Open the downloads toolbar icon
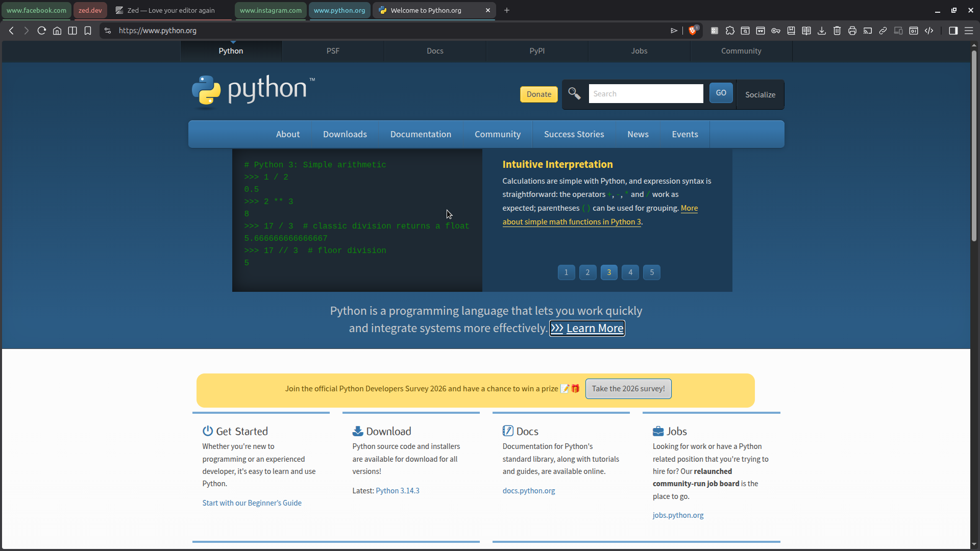This screenshot has width=980, height=551. click(x=822, y=31)
